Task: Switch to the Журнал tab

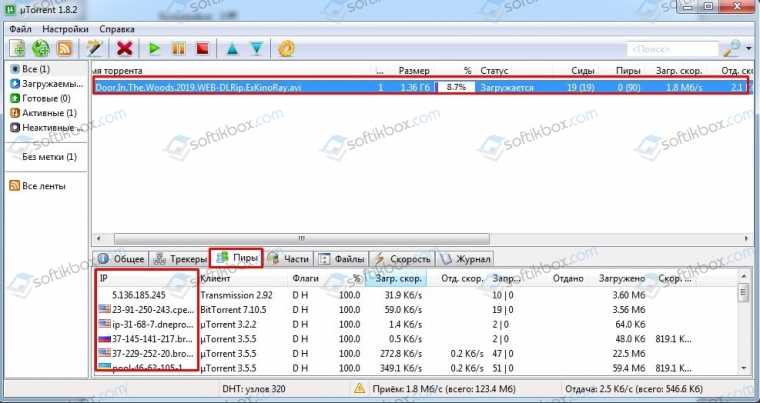Action: coord(465,259)
